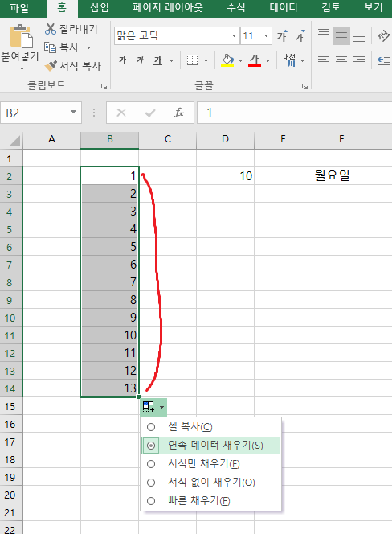Open the font size 11 dropdown
The image size is (392, 534).
tap(267, 35)
